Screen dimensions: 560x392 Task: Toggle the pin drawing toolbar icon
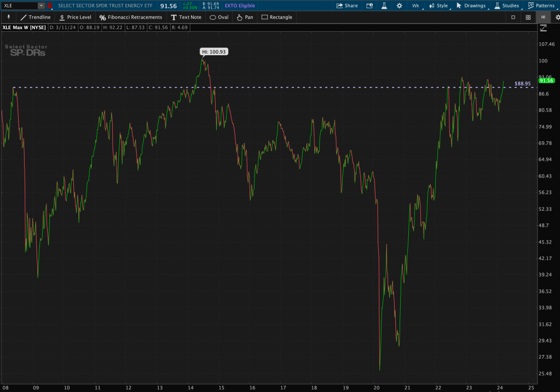click(8, 17)
